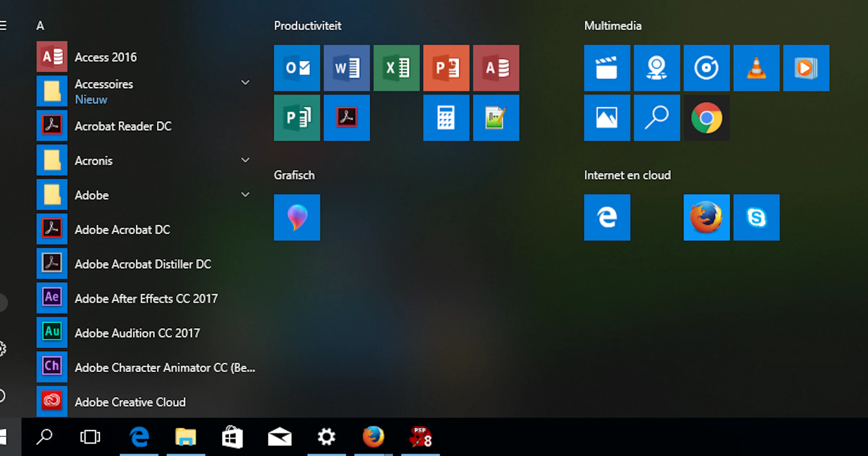
Task: Launch Excel from the Productiviteit group
Action: coord(396,68)
